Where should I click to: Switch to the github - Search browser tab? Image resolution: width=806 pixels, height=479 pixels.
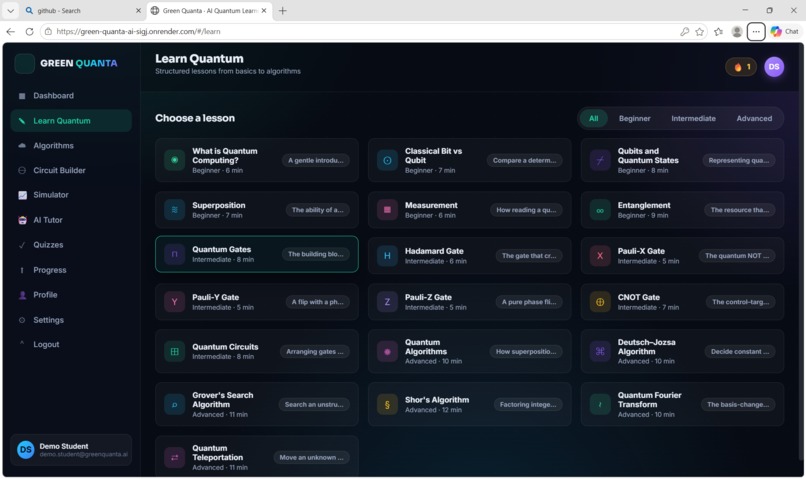[x=82, y=10]
